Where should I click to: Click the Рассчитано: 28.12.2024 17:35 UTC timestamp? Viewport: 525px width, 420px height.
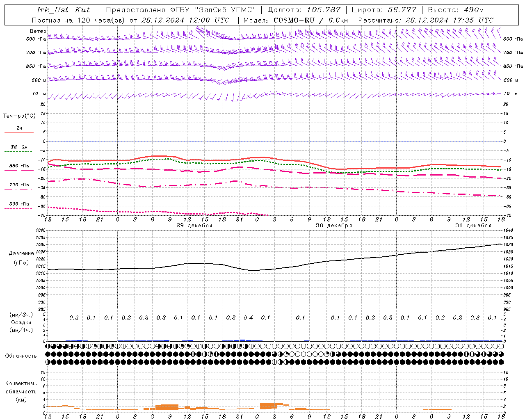click(x=426, y=20)
